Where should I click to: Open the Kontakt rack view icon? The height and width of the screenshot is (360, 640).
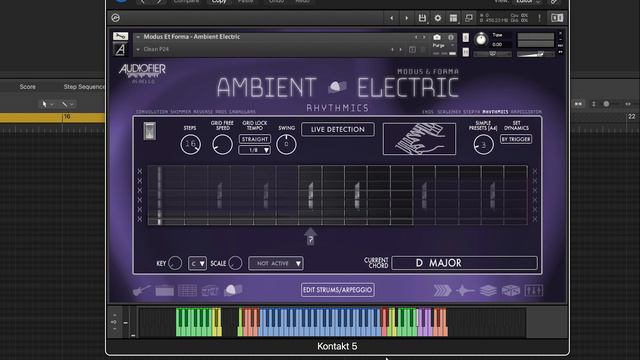453,18
